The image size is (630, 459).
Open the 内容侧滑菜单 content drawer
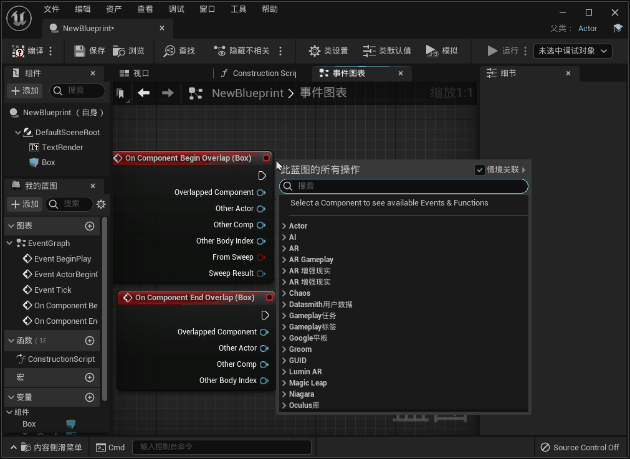[x=46, y=447]
